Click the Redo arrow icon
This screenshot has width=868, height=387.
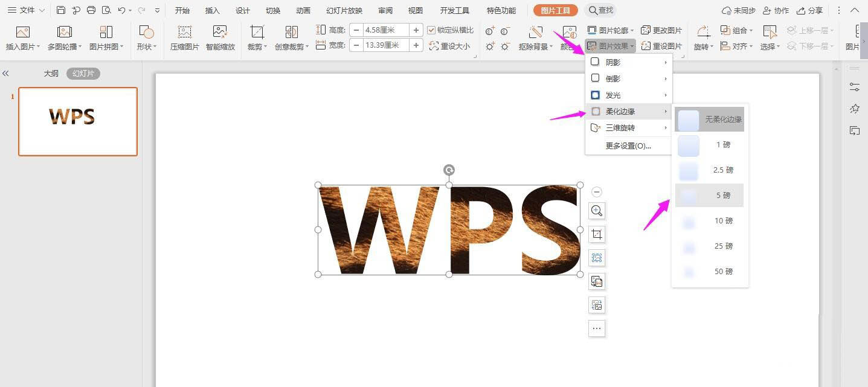click(142, 10)
